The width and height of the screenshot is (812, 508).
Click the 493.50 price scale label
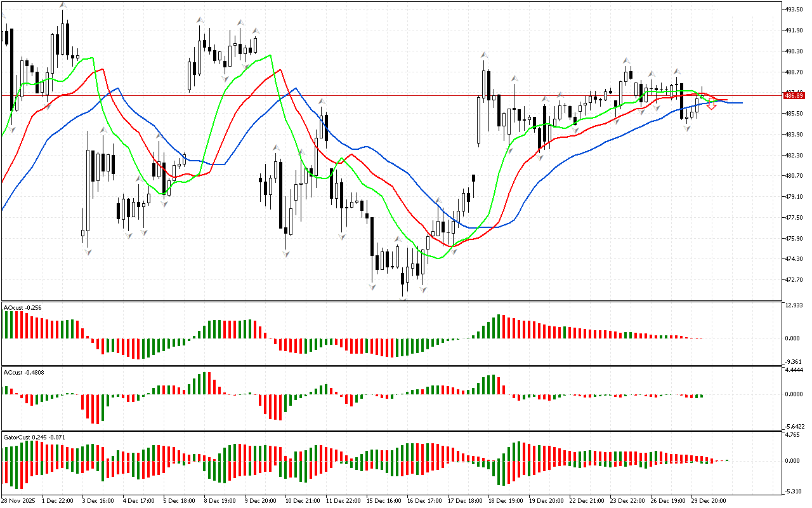794,10
